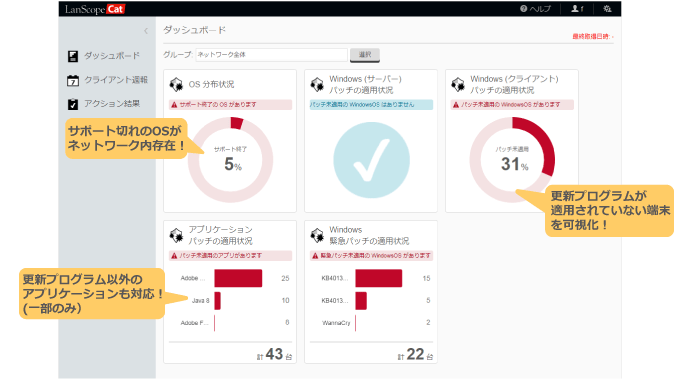The height and width of the screenshot is (380, 680).
Task: Click warning icon in サポート終了のOS alert
Action: pyautogui.click(x=174, y=105)
